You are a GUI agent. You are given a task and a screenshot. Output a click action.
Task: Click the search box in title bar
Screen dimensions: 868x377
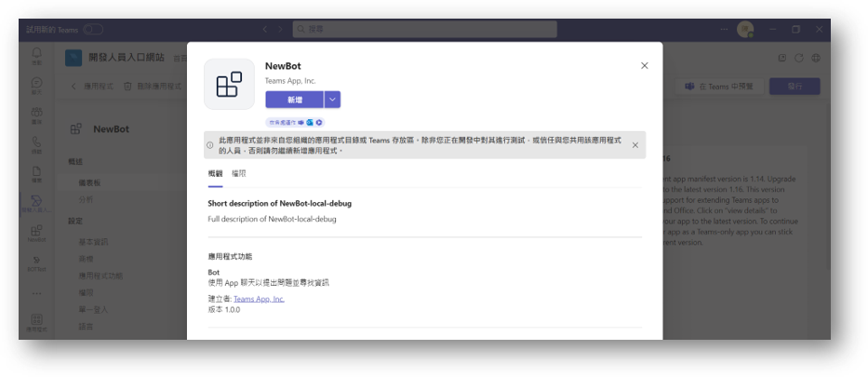tap(424, 30)
